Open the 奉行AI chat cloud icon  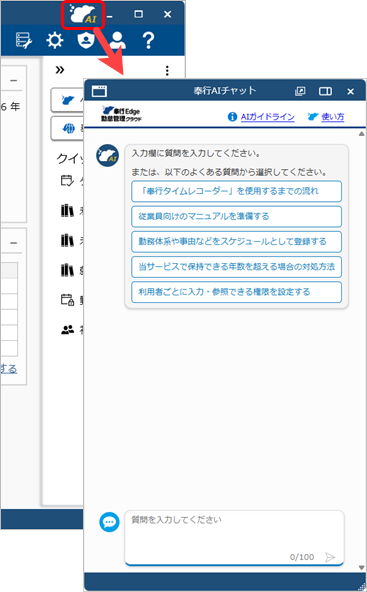point(83,14)
